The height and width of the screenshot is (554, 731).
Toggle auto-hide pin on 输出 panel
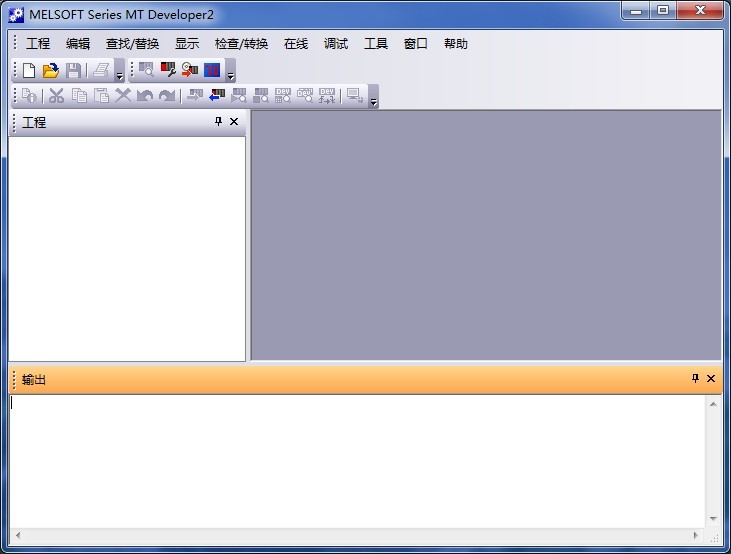tap(696, 379)
